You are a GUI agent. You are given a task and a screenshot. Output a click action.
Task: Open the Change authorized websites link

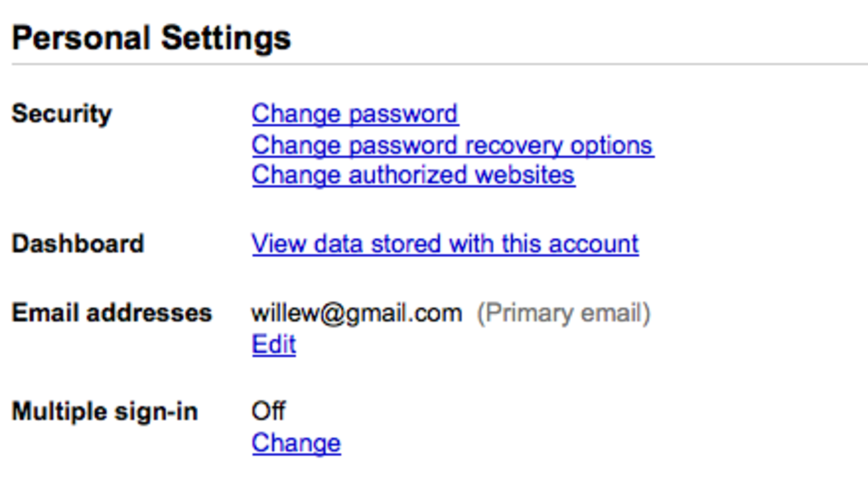point(413,175)
